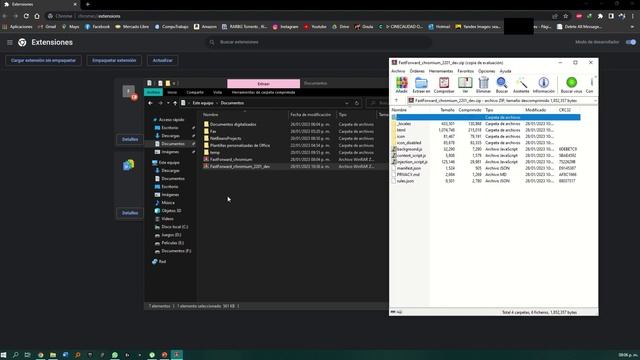
Task: Select the html folder in WinRAR
Action: [x=402, y=130]
